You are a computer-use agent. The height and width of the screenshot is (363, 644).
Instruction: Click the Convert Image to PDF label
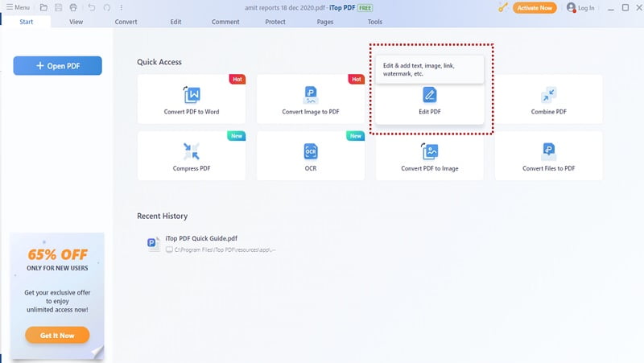(x=311, y=112)
